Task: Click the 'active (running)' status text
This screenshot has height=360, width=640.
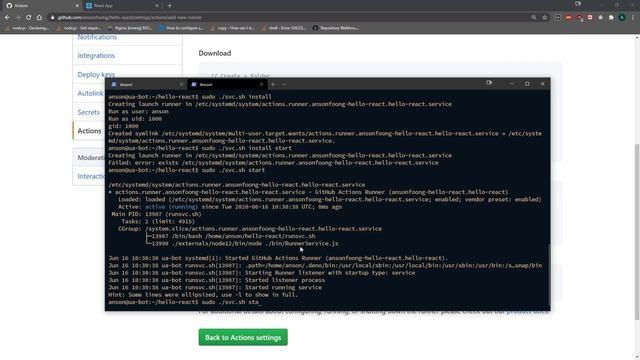Action: point(171,207)
